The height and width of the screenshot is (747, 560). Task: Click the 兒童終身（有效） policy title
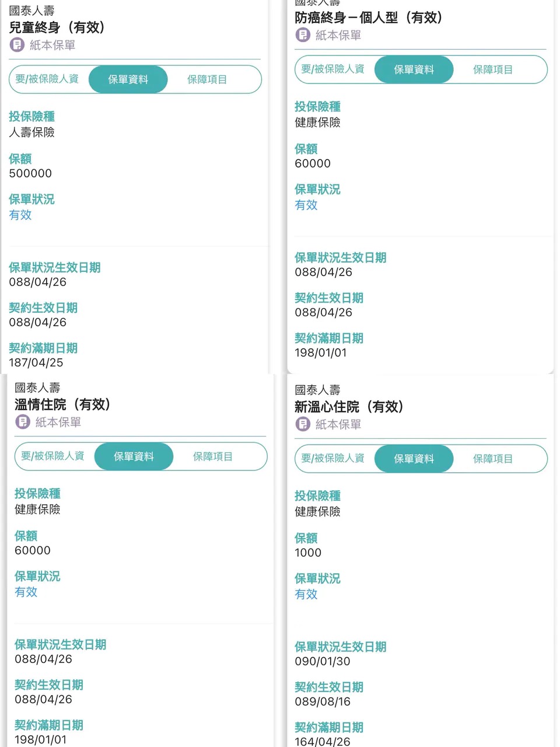pos(57,27)
